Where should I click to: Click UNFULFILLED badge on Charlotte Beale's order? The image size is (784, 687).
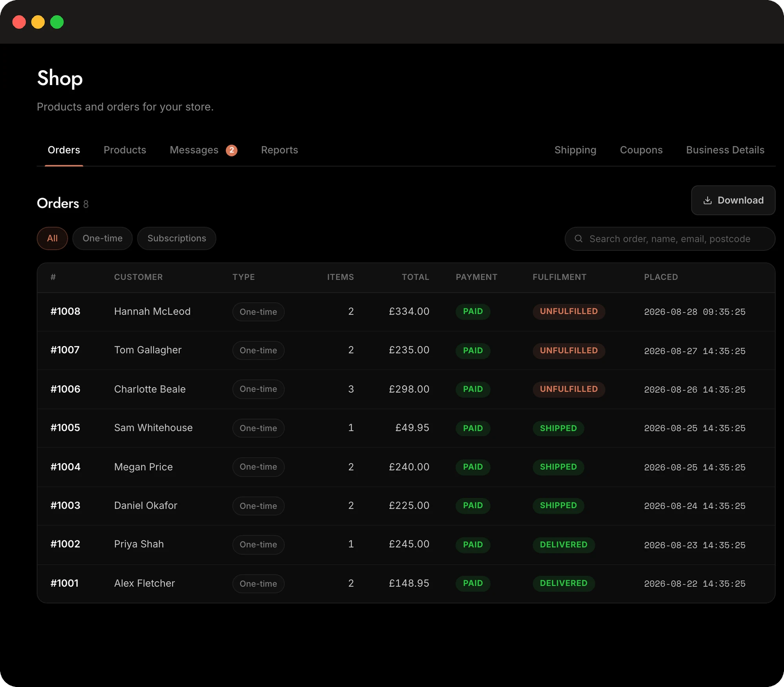pyautogui.click(x=568, y=389)
